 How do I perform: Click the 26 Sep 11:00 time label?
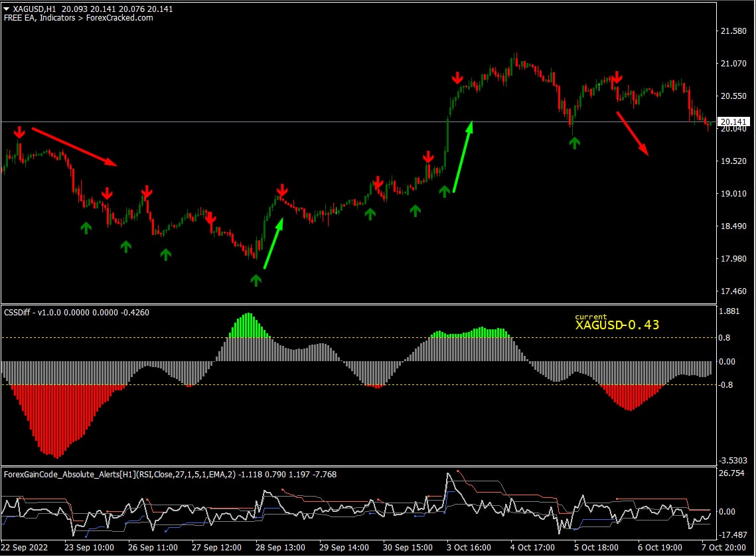coord(153,547)
